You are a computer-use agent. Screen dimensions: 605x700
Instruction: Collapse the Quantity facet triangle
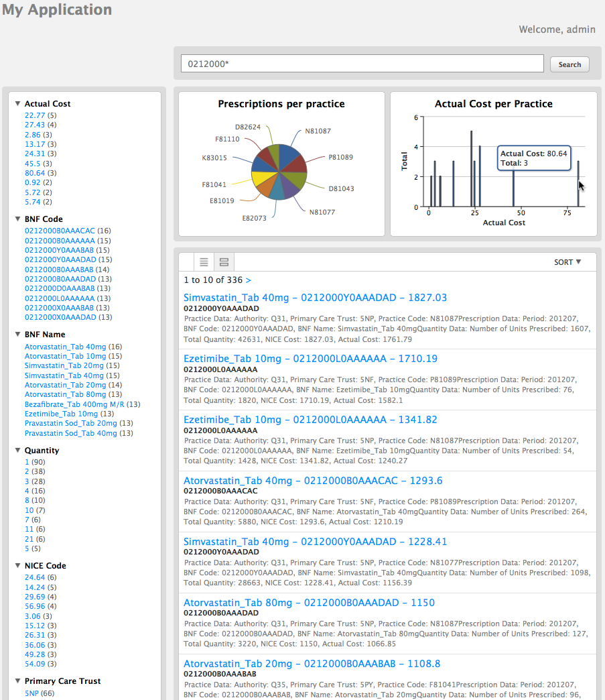tap(17, 451)
